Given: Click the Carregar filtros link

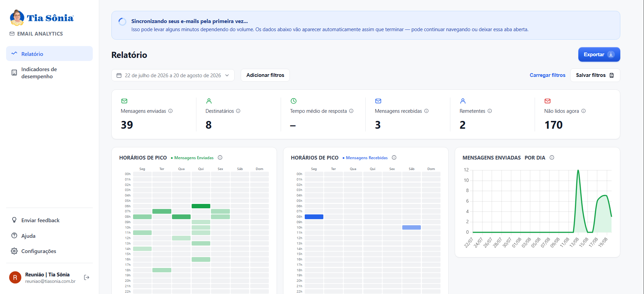Looking at the screenshot, I should click(x=548, y=75).
